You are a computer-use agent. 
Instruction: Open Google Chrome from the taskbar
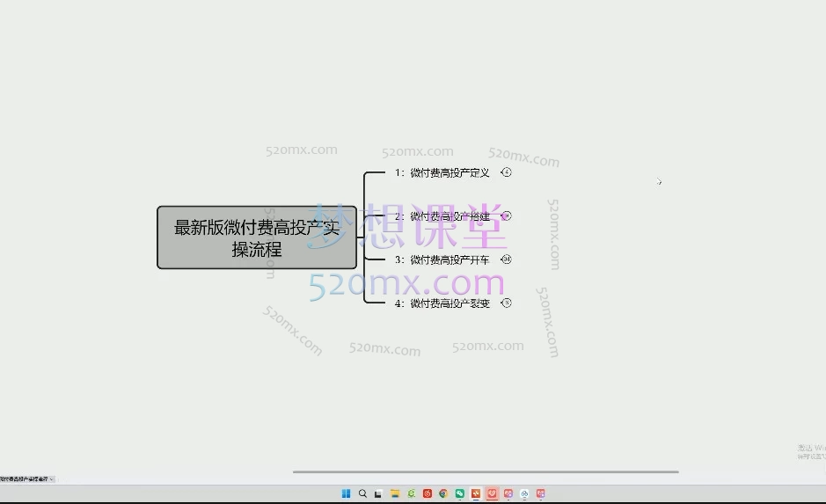(443, 493)
